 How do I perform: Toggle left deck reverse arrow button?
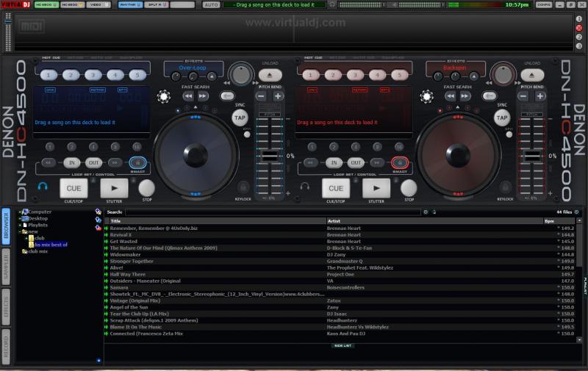pos(227,96)
